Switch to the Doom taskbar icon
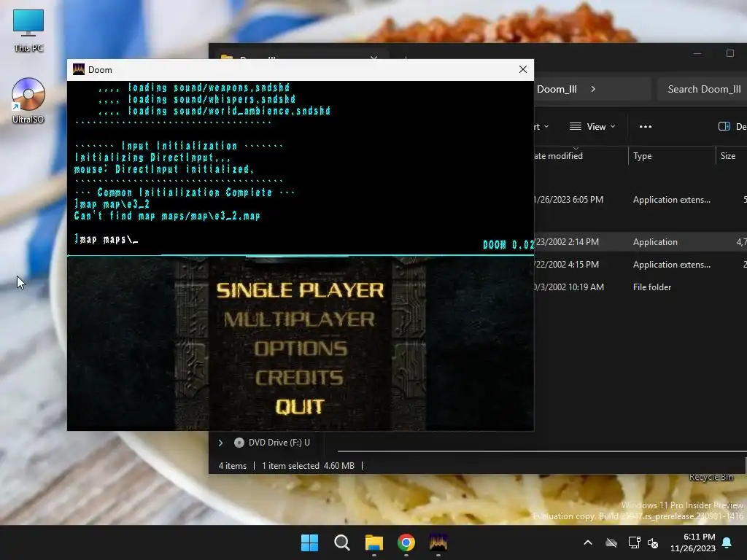The height and width of the screenshot is (560, 747). [438, 542]
